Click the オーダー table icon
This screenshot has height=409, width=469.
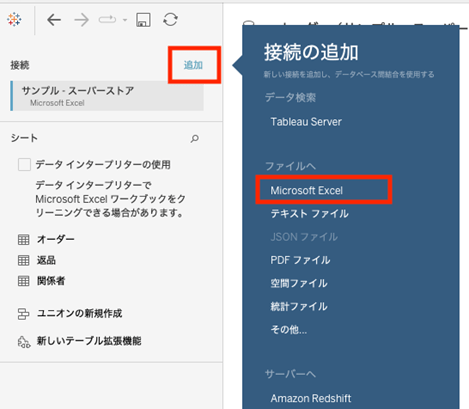pyautogui.click(x=23, y=239)
